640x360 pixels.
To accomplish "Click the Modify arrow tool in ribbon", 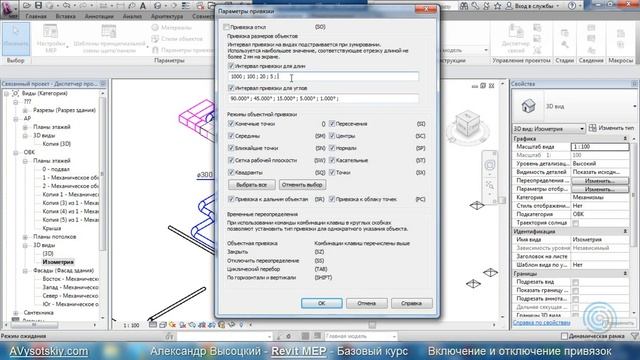I will 16,39.
